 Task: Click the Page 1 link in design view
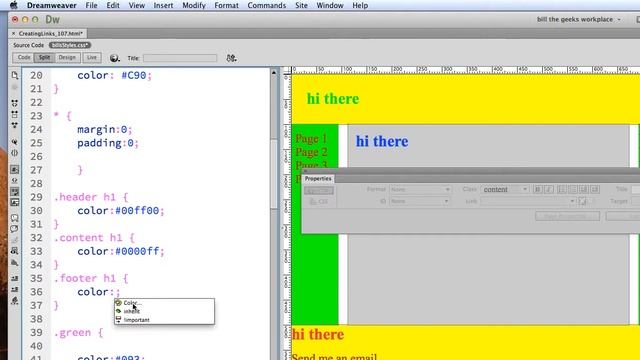tap(311, 139)
